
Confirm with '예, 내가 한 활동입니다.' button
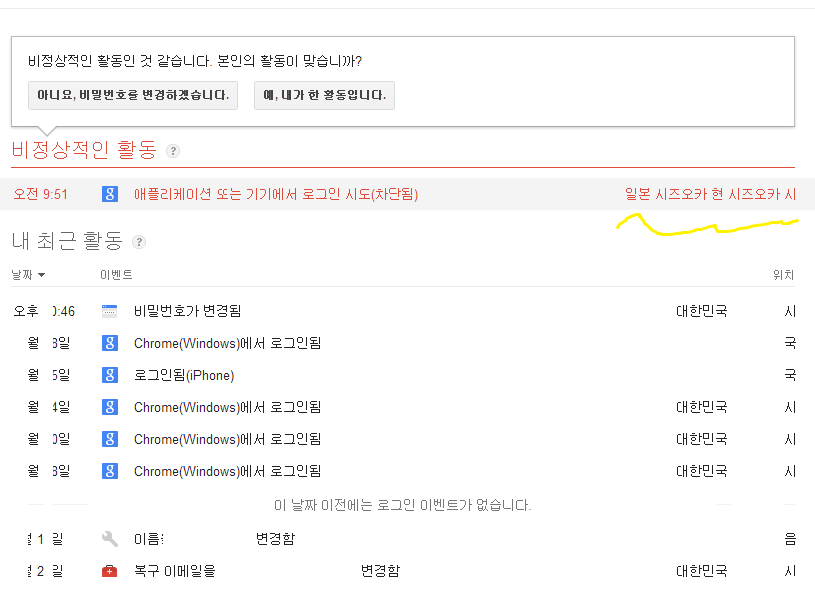[x=324, y=95]
